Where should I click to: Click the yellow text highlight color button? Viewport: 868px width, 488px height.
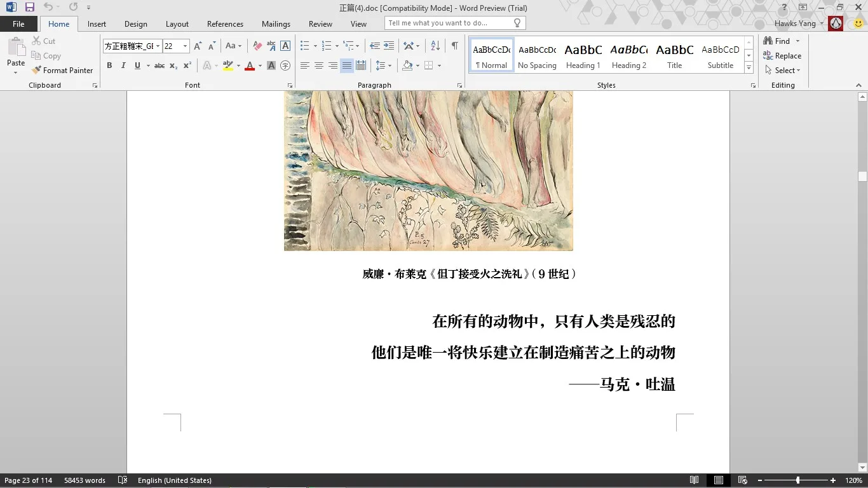228,65
